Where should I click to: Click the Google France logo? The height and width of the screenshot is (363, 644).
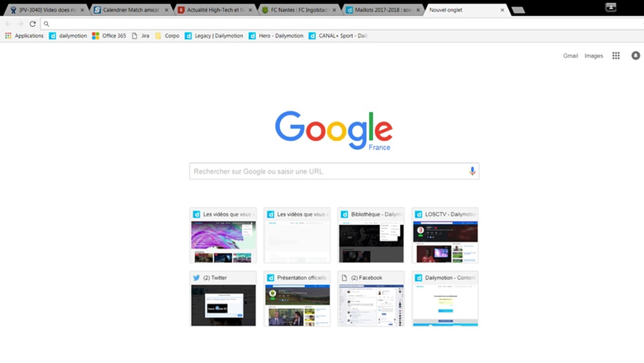pyautogui.click(x=334, y=131)
